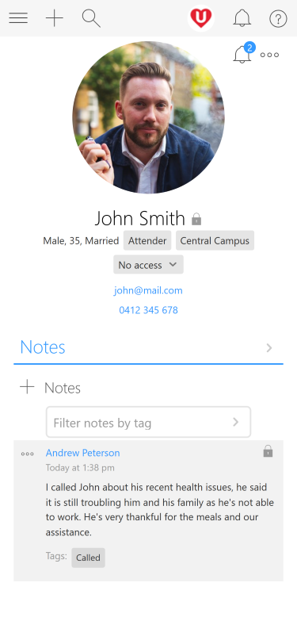This screenshot has width=297, height=644.
Task: Expand the No access dropdown
Action: point(149,265)
